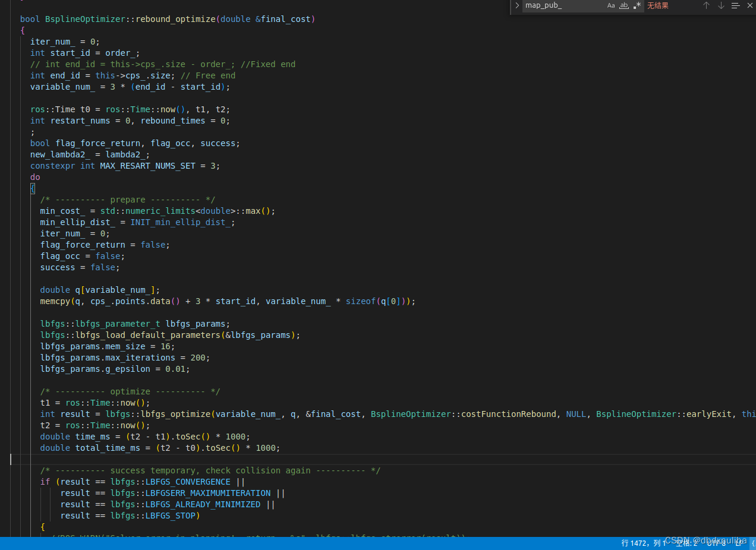
Task: Toggle match case (Aa) in search
Action: (x=610, y=6)
